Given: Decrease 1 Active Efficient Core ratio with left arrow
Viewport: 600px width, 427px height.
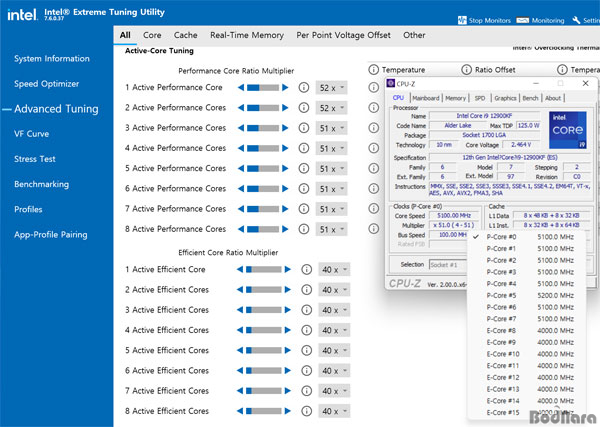Looking at the screenshot, I should 240,270.
